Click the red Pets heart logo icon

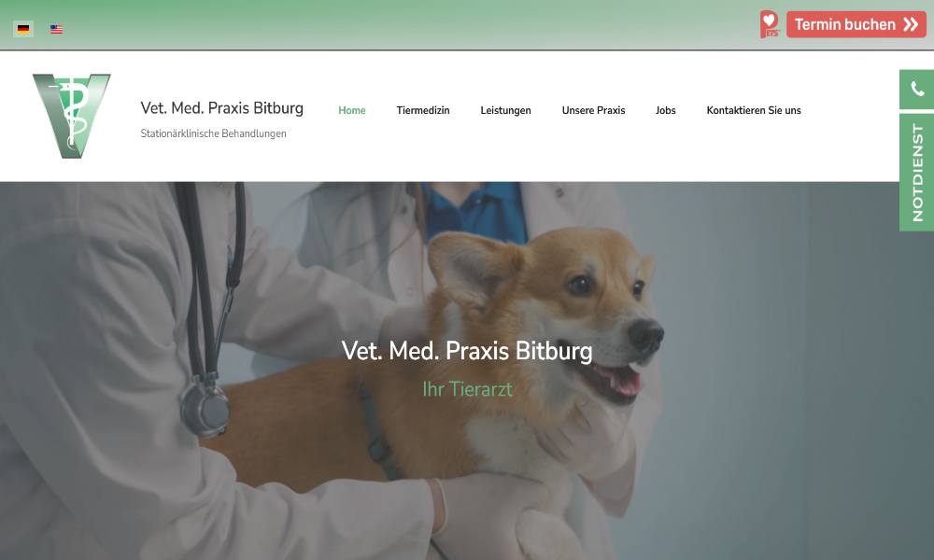(770, 24)
